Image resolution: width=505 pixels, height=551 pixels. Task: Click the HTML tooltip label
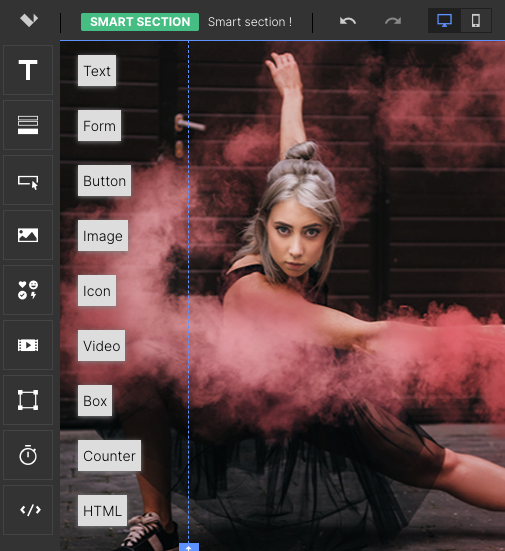click(102, 510)
